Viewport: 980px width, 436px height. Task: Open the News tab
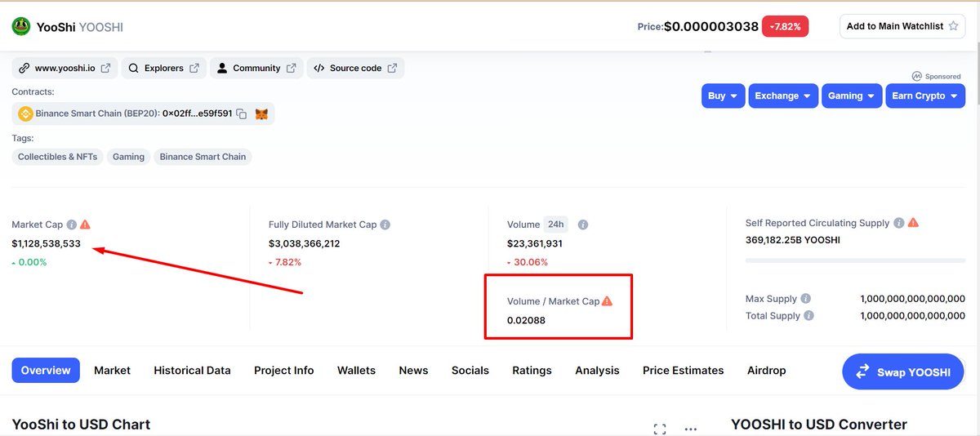point(413,371)
